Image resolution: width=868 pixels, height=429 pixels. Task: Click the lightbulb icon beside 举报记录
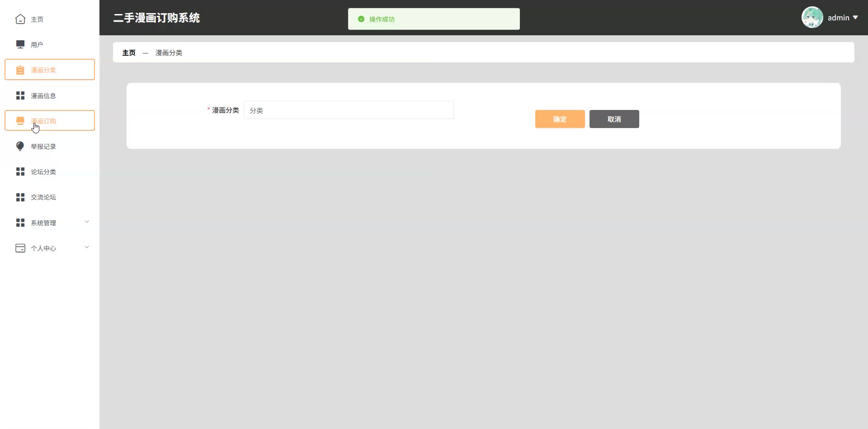[x=20, y=146]
